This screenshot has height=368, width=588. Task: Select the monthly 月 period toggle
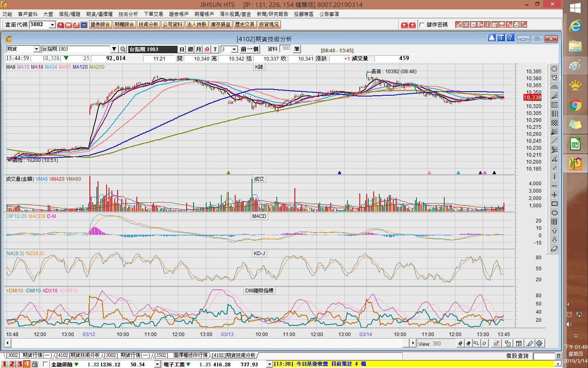click(198, 49)
